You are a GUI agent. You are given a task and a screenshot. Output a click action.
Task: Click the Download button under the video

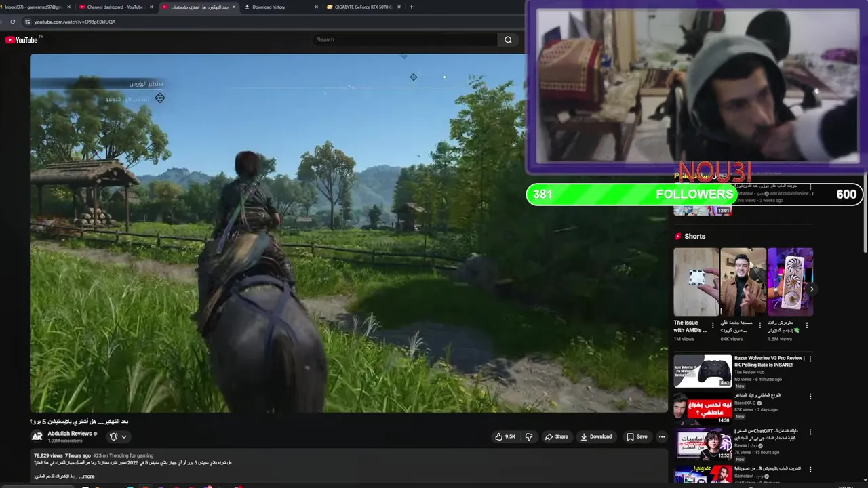click(596, 436)
